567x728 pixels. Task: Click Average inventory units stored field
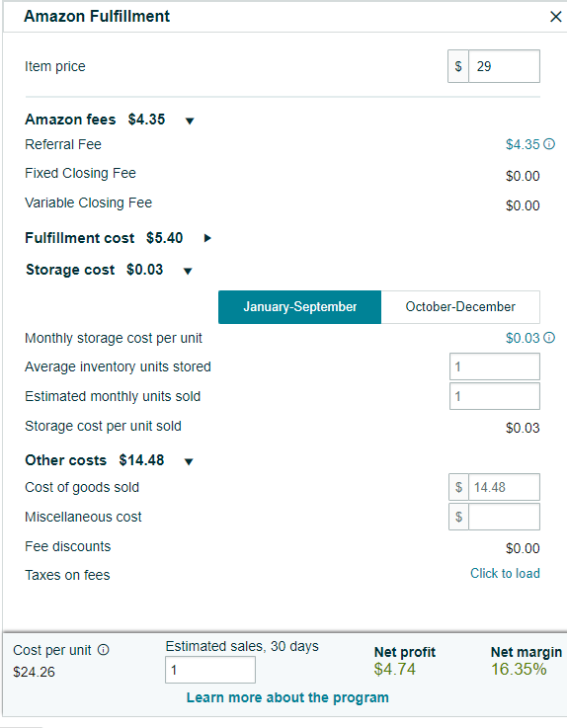point(495,366)
